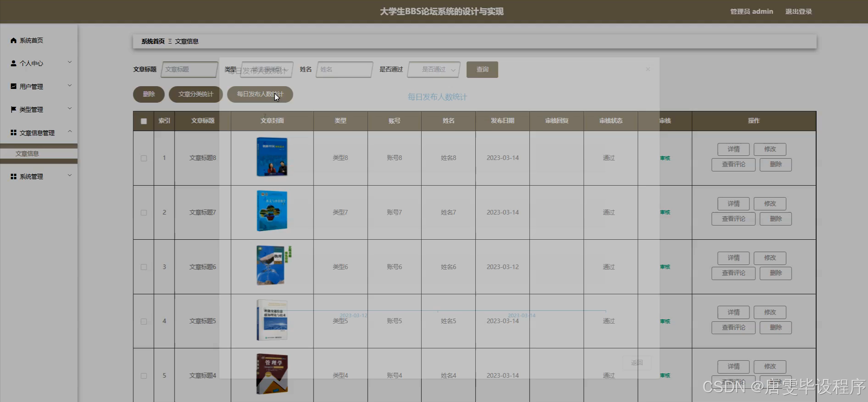Click the 每日发布人数统计 button

click(x=260, y=94)
